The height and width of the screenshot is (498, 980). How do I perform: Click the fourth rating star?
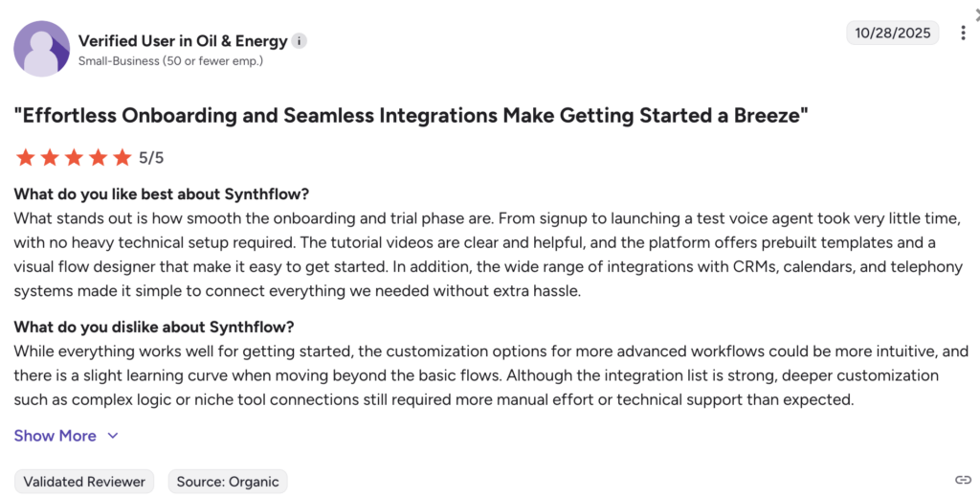(x=98, y=157)
